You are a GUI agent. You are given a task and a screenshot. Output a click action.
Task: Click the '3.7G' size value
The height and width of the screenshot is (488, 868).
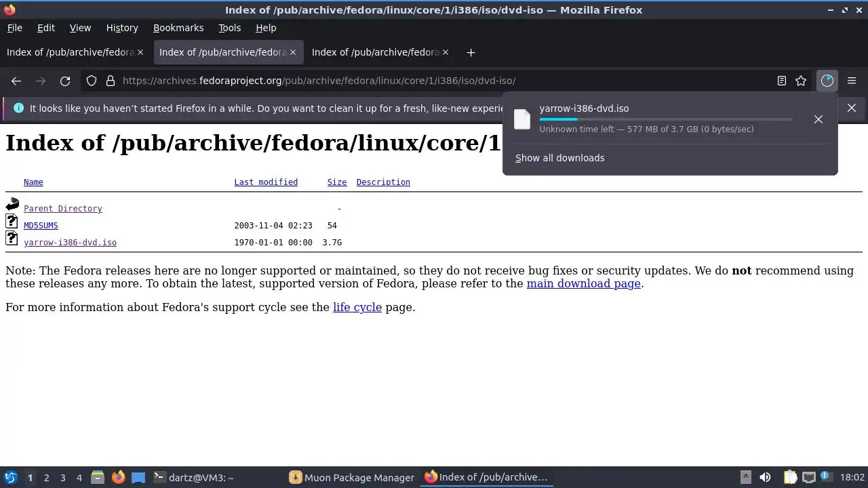(332, 243)
